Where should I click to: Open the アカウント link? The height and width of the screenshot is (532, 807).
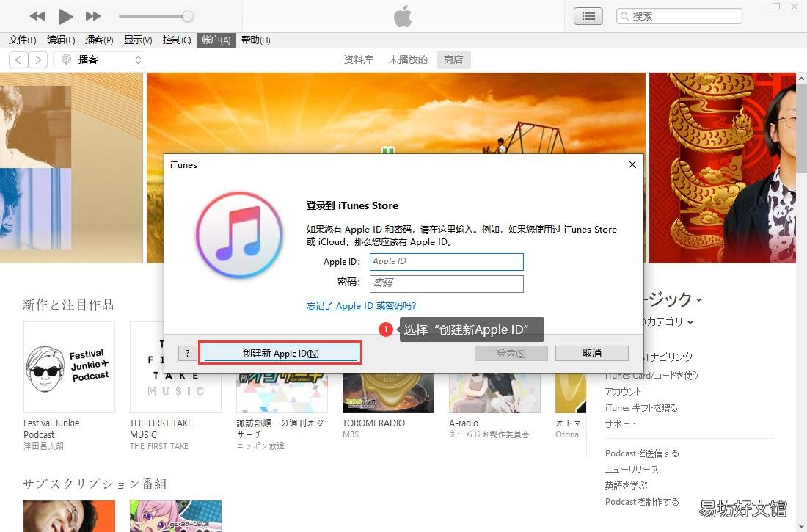623,391
